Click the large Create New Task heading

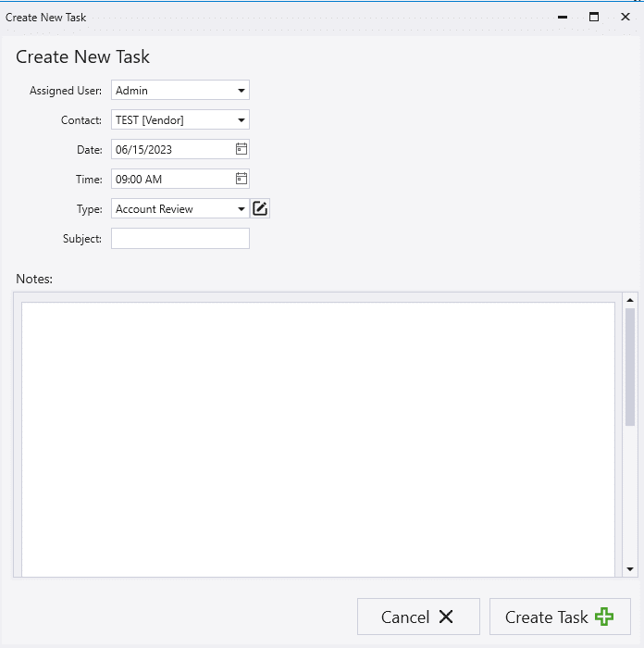(83, 57)
